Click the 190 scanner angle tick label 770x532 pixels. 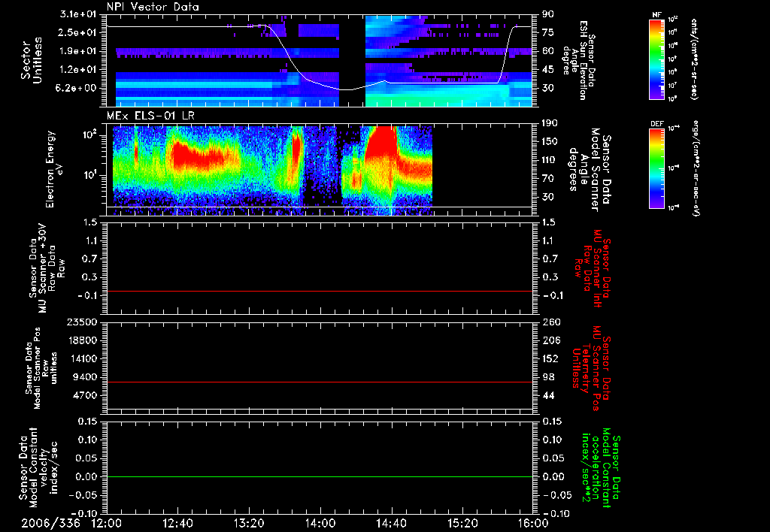pos(550,123)
